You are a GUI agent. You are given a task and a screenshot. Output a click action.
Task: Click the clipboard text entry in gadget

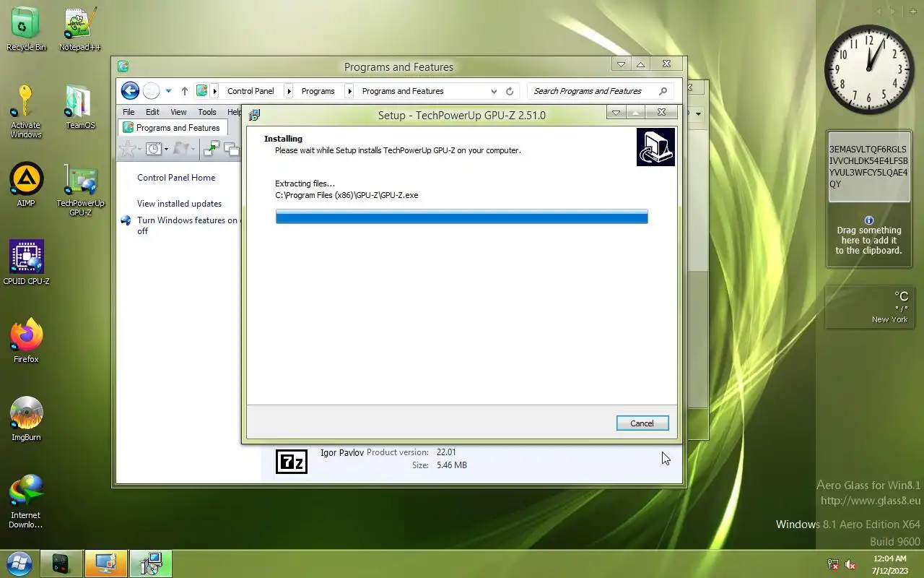click(x=869, y=167)
